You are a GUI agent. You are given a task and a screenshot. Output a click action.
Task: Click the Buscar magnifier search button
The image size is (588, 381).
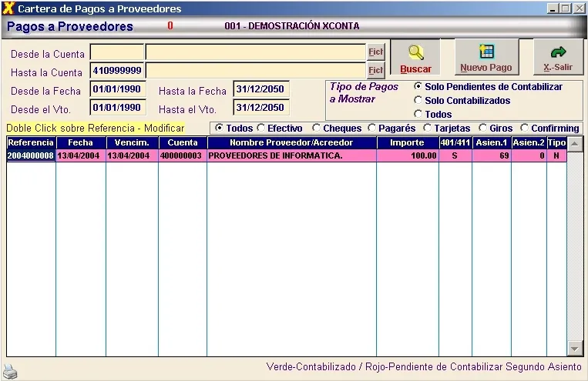tap(415, 58)
